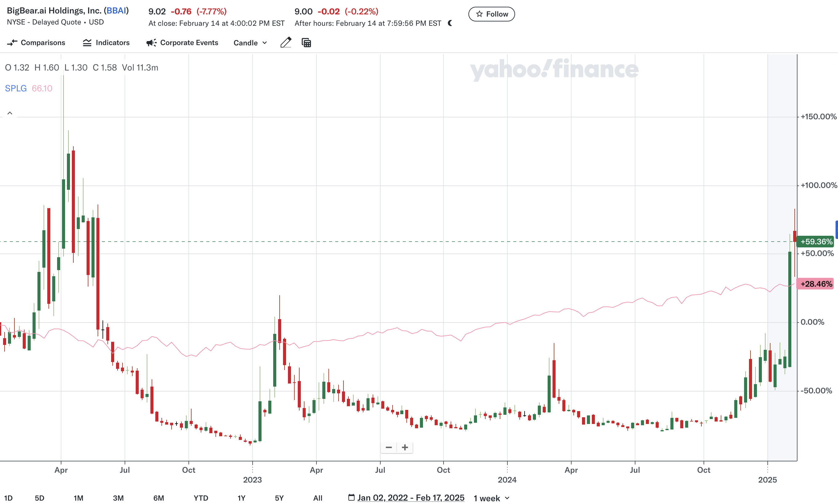Select the YTD time range

200,498
